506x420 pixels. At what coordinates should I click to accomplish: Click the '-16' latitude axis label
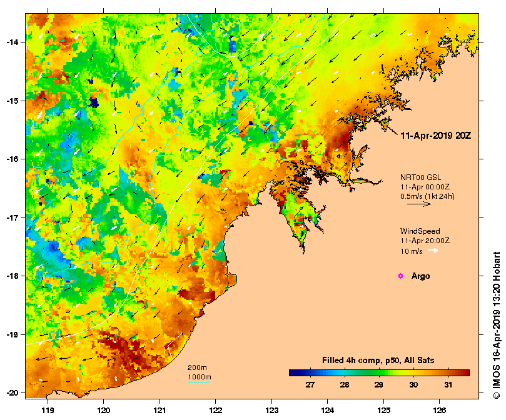pos(12,159)
